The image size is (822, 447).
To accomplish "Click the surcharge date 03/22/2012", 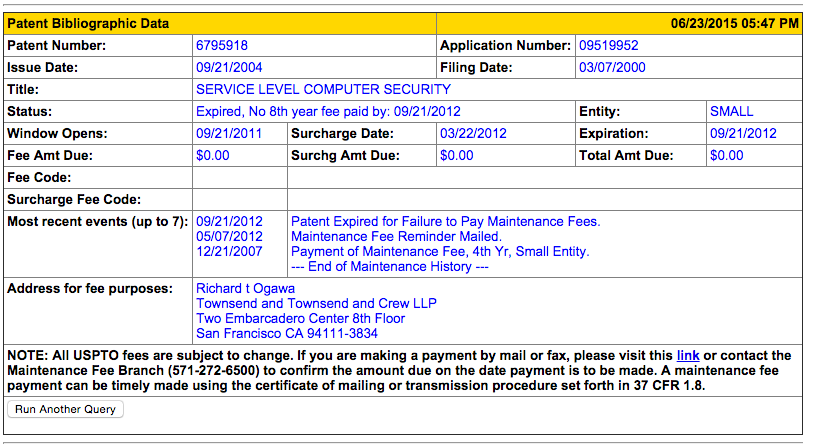I will (472, 133).
